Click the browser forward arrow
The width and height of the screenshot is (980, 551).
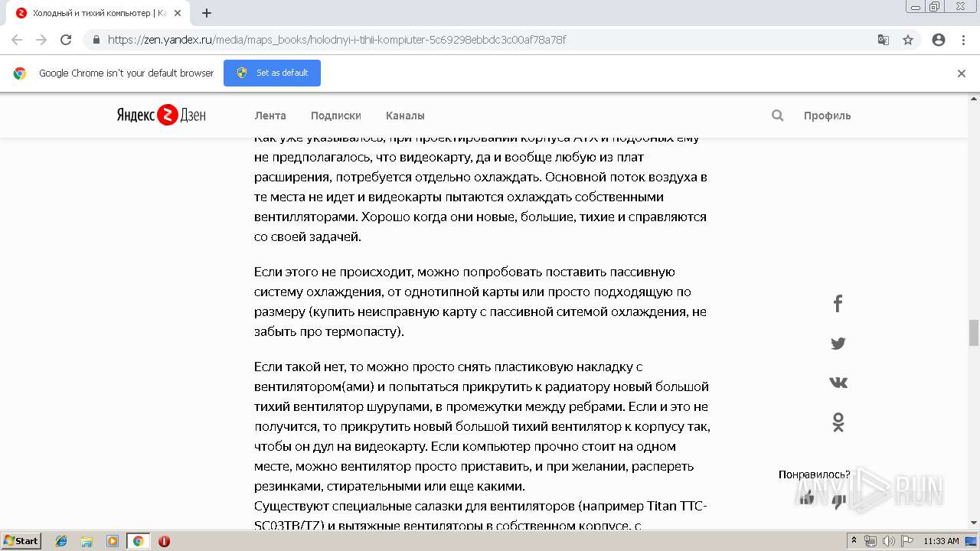[41, 40]
